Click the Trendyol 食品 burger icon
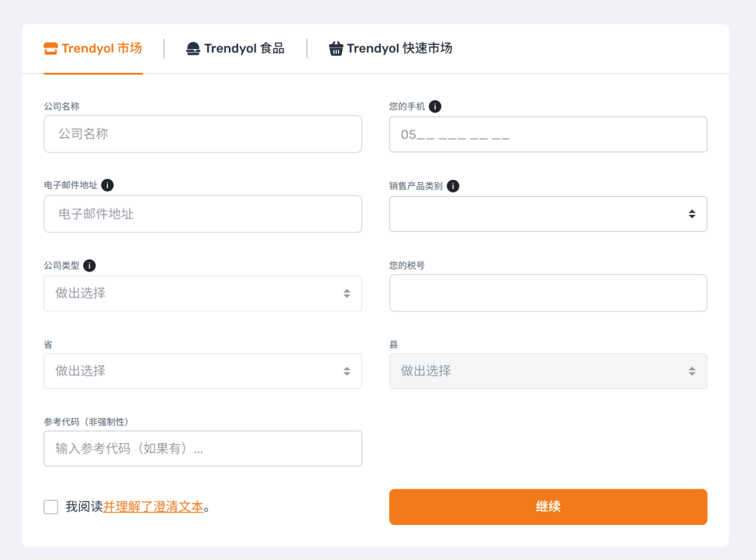Screen dimensions: 756x560 click(x=193, y=49)
